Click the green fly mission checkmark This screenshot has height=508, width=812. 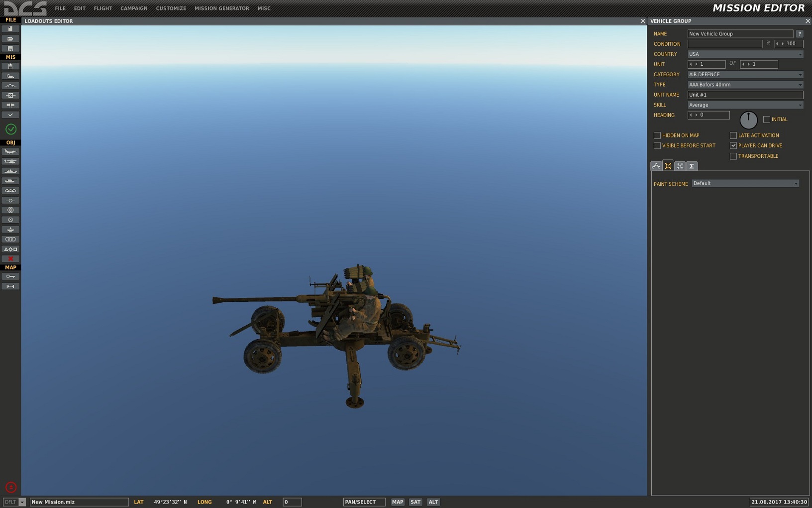(x=11, y=129)
